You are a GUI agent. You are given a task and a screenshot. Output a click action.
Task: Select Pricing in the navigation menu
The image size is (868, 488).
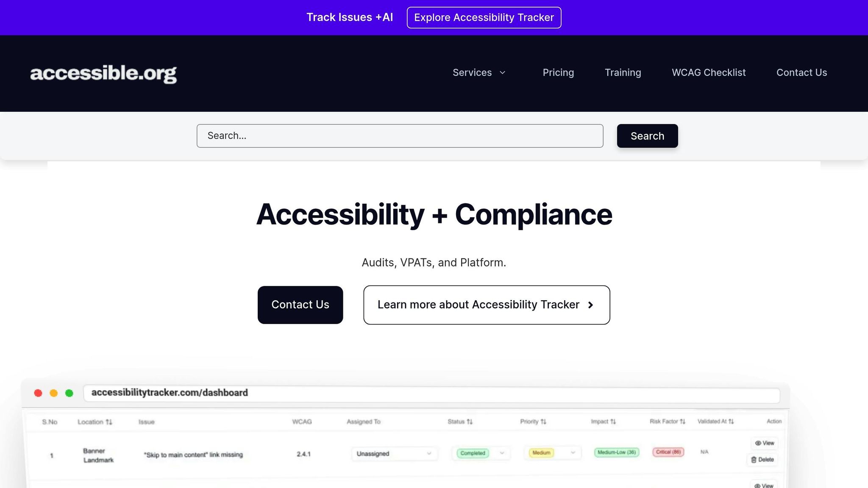[x=558, y=72]
